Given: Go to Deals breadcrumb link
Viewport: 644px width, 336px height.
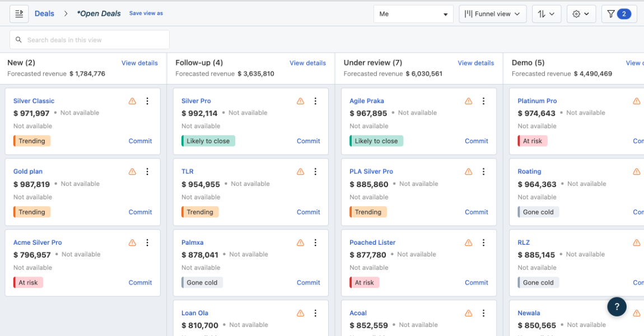Looking at the screenshot, I should 44,13.
